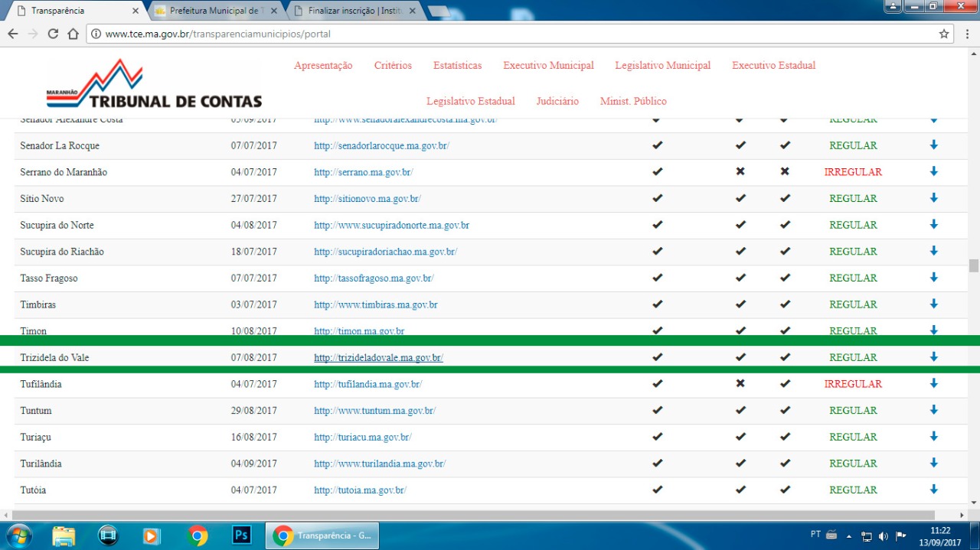The width and height of the screenshot is (980, 550).
Task: Click the address bar URL field
Action: [x=505, y=34]
